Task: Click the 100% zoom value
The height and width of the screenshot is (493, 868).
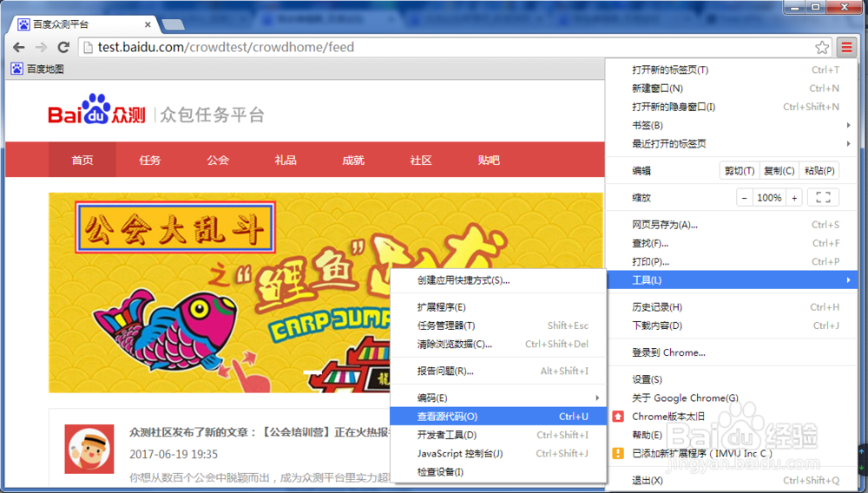Action: pyautogui.click(x=769, y=198)
